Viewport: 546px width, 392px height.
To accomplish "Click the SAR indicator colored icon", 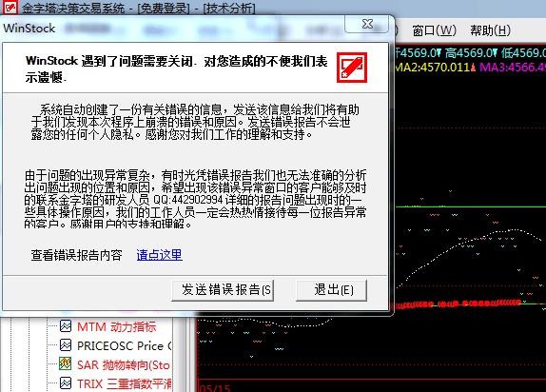I will pos(66,363).
